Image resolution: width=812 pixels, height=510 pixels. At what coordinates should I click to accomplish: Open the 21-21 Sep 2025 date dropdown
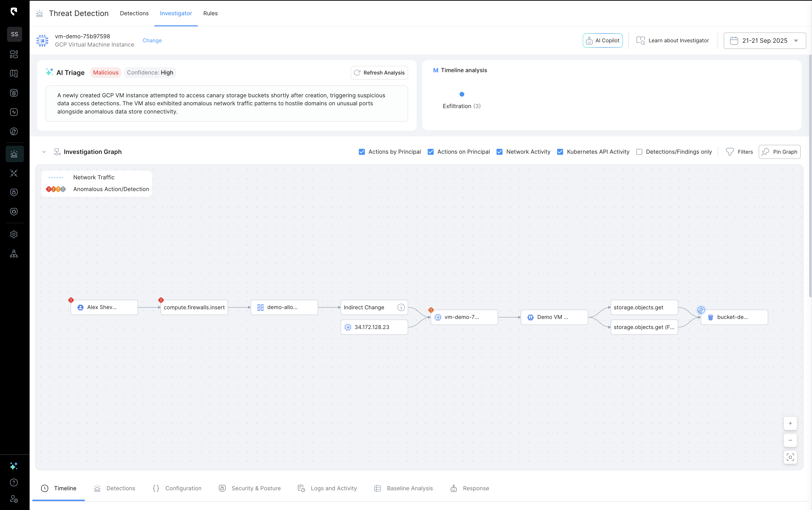click(x=765, y=40)
